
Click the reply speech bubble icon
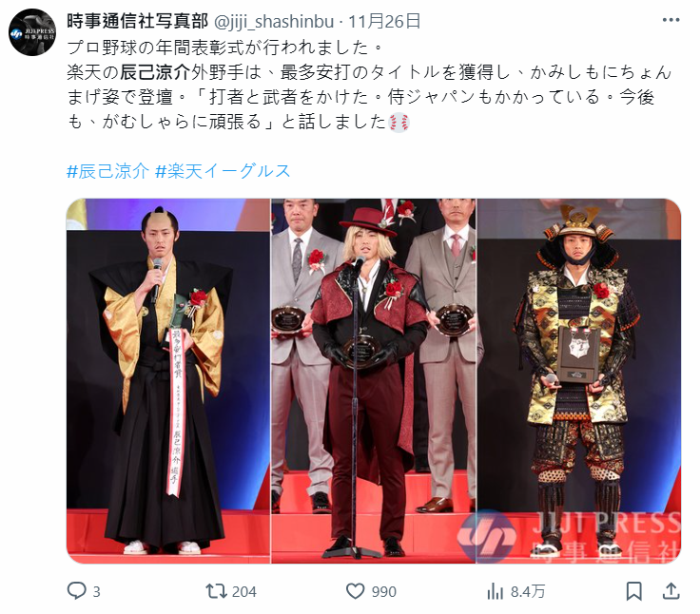click(x=76, y=591)
